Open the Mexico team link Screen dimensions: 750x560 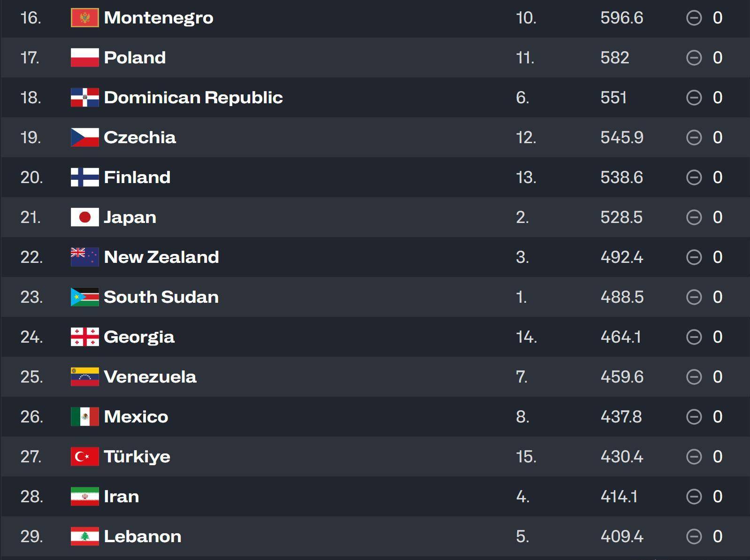tap(136, 417)
